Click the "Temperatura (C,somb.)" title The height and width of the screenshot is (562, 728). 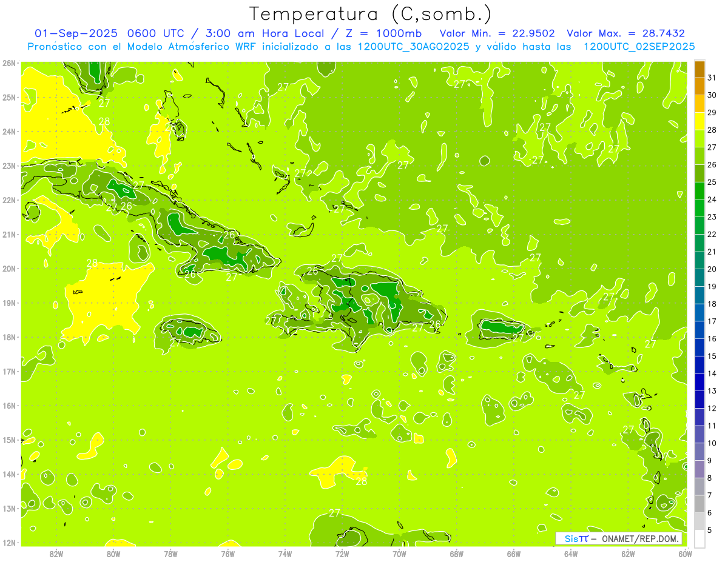[371, 13]
